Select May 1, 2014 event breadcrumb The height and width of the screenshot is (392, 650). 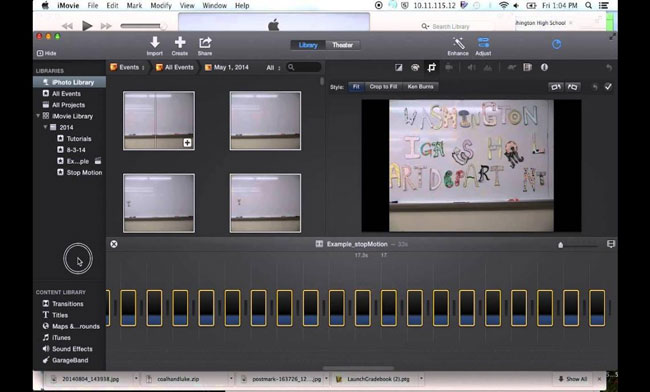[226, 67]
